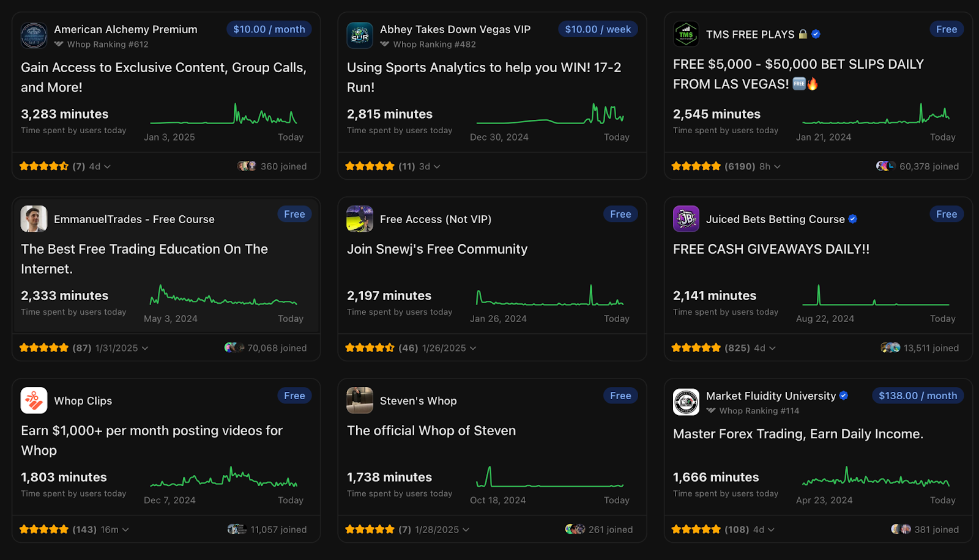Select the TMS FREE PLAYS green logo
Screen dimensions: 979x560
[686, 34]
